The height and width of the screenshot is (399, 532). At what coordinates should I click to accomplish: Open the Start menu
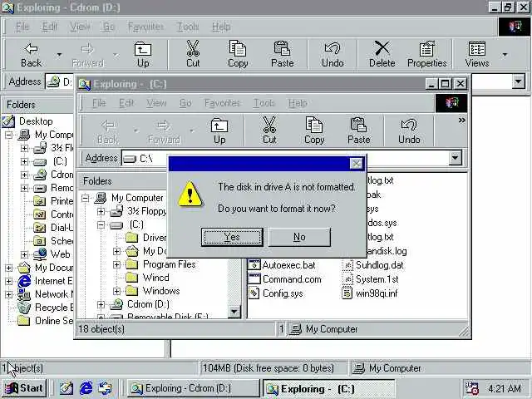(23, 388)
